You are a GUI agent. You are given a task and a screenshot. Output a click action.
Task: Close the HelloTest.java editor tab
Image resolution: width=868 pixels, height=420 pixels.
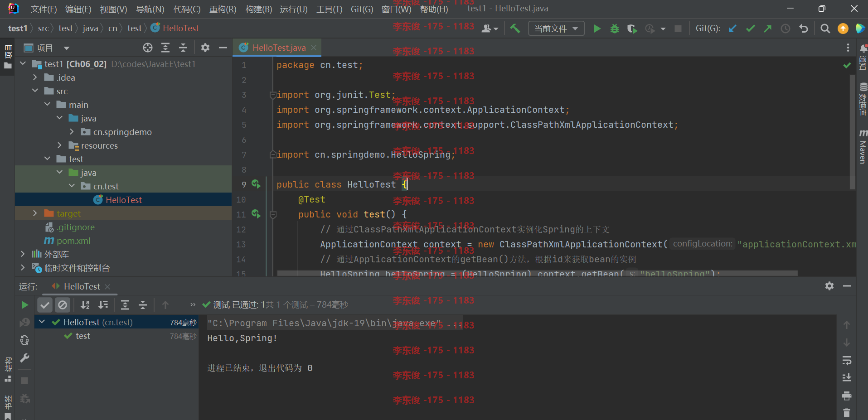[x=314, y=48]
